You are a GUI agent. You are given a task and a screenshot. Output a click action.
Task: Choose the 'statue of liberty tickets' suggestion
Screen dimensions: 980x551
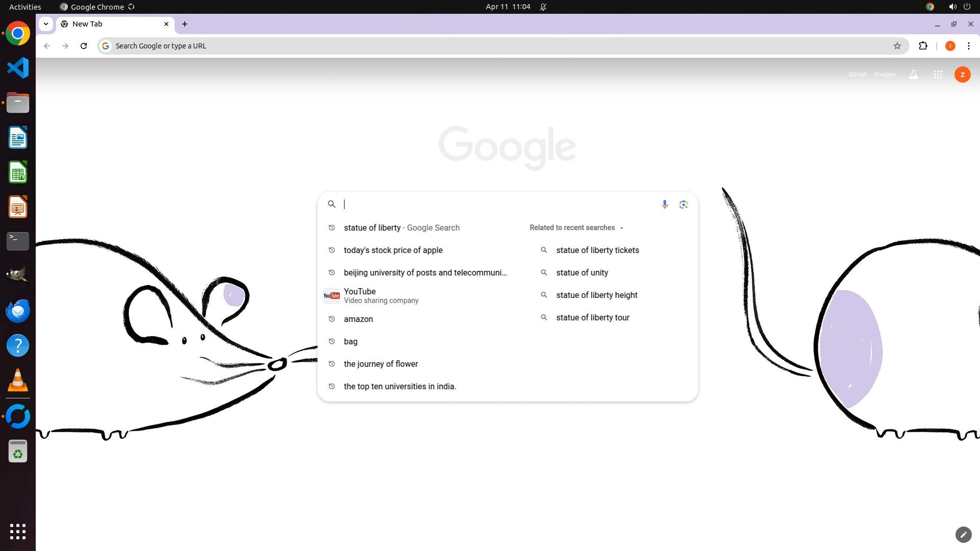pyautogui.click(x=597, y=250)
